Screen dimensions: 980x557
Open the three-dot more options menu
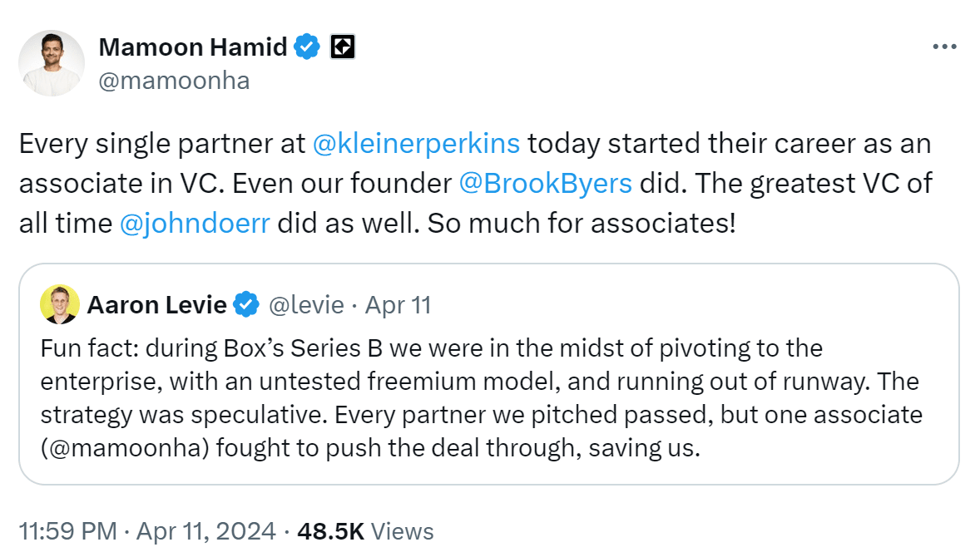[x=944, y=47]
